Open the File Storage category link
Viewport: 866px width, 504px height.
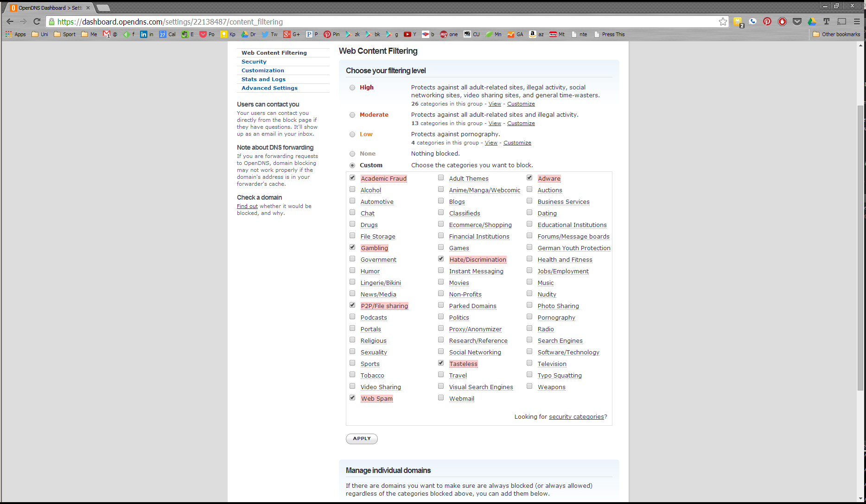(x=378, y=237)
